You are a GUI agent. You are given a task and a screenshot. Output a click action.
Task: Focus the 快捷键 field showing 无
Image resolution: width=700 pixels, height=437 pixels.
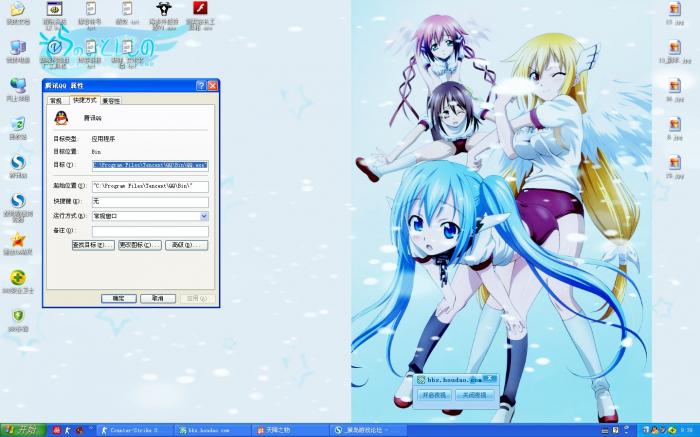tap(150, 202)
